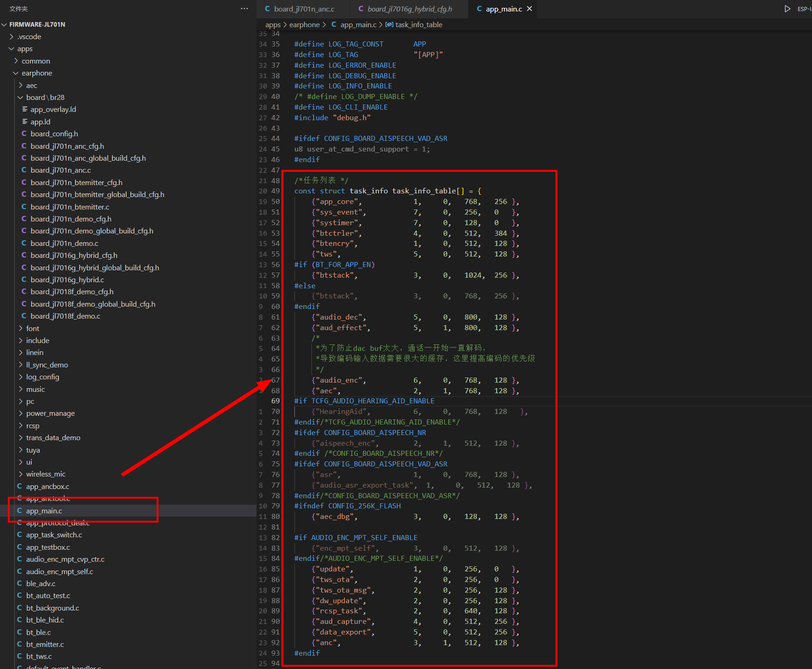
Task: Open app_task_switch.c in the explorer
Action: (54, 535)
